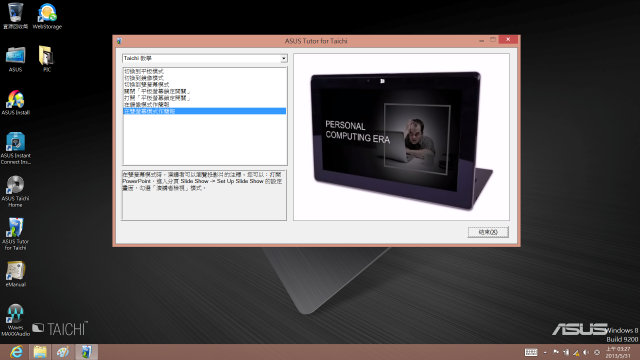Click the 結束 button at bottom right
The width and height of the screenshot is (640, 360).
click(x=488, y=232)
